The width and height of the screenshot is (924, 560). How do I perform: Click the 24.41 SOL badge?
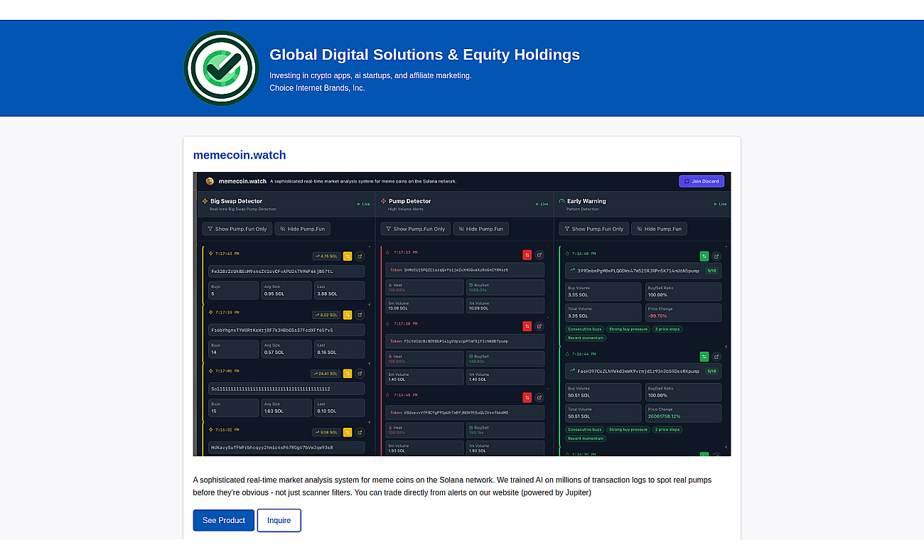326,373
